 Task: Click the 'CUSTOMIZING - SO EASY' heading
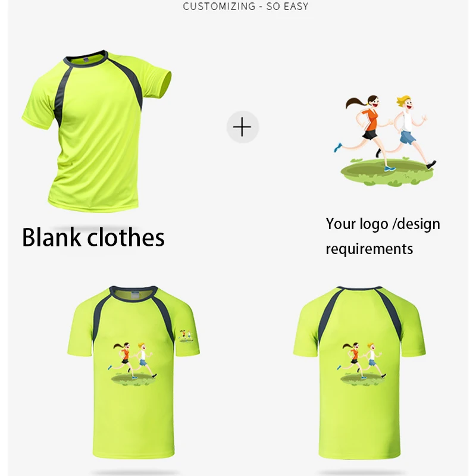(x=245, y=7)
